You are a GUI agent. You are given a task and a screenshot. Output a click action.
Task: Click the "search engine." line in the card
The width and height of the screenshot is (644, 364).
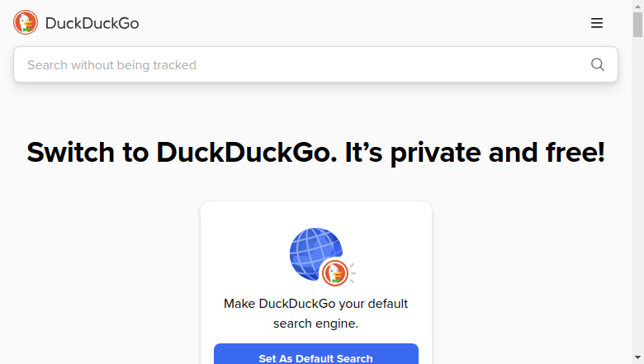(x=316, y=324)
